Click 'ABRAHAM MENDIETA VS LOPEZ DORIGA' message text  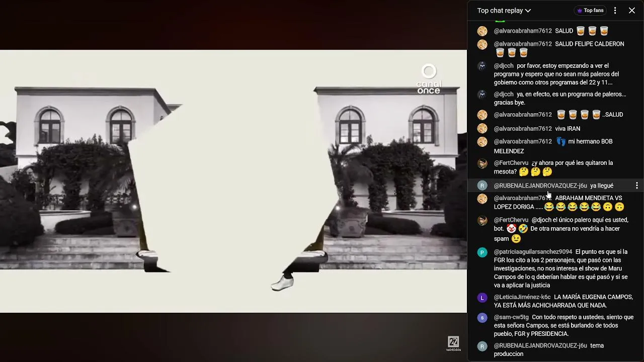(558, 203)
